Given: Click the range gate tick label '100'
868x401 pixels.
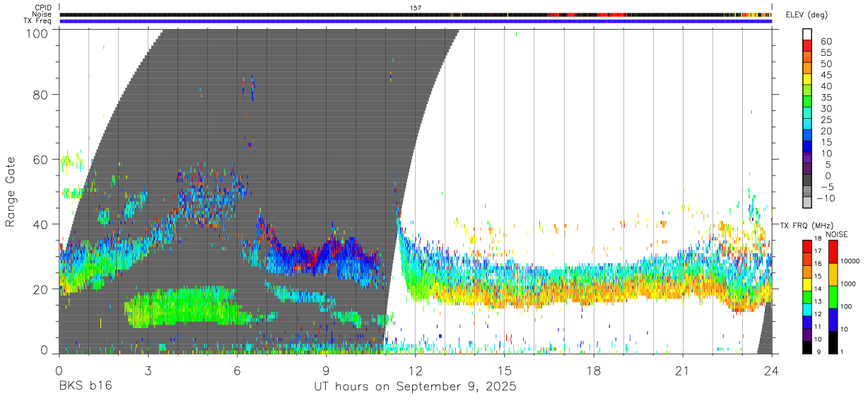Looking at the screenshot, I should [37, 33].
